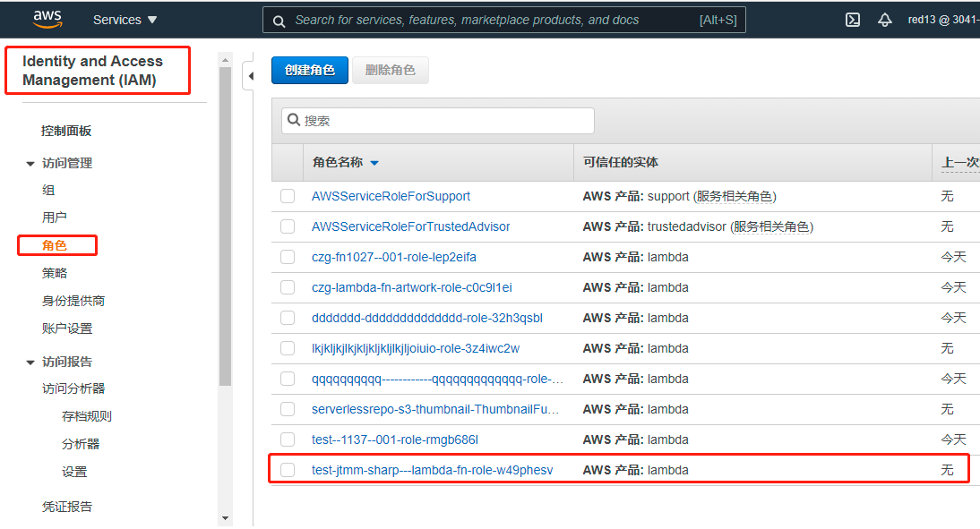This screenshot has width=980, height=529.
Task: Open lkjkljkjlkjkljkljlkjljoiuio-role-3z4iwc2w role
Action: click(416, 348)
